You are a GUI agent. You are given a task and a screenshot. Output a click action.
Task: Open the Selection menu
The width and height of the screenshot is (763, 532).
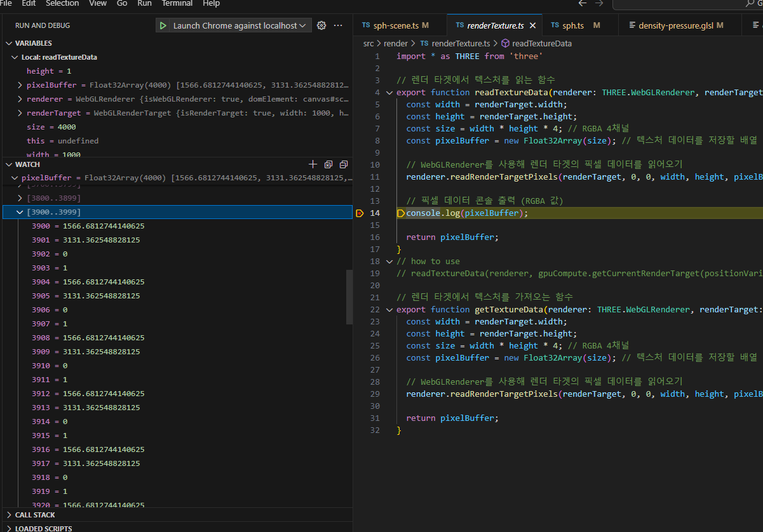62,3
